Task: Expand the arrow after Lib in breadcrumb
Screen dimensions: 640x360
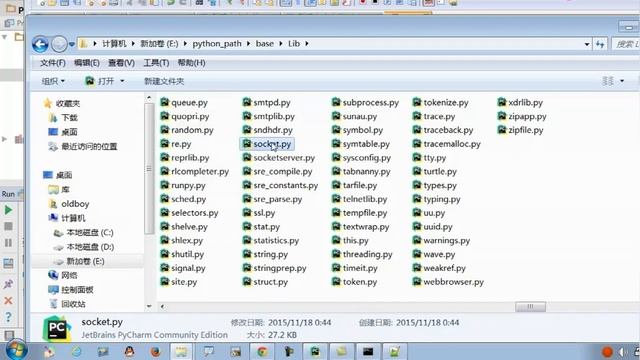Action: [x=307, y=44]
